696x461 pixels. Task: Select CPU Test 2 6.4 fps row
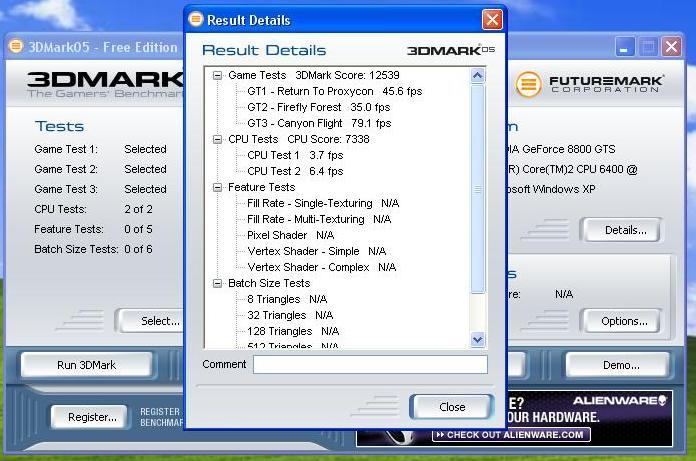click(x=295, y=171)
